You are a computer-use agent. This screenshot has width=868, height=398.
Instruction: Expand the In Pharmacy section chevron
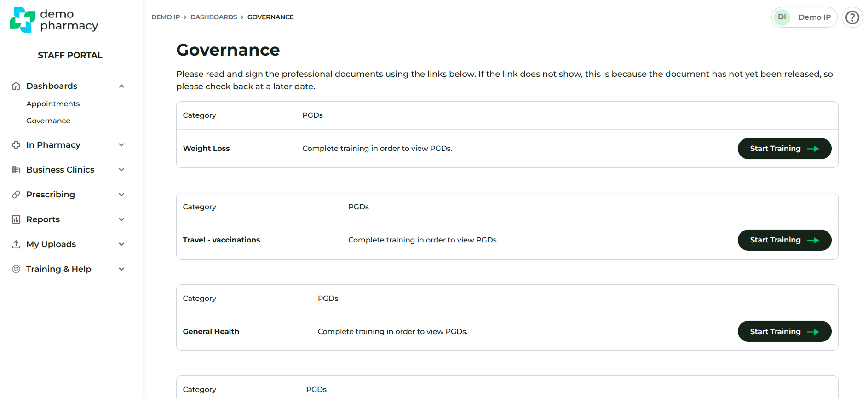point(121,145)
